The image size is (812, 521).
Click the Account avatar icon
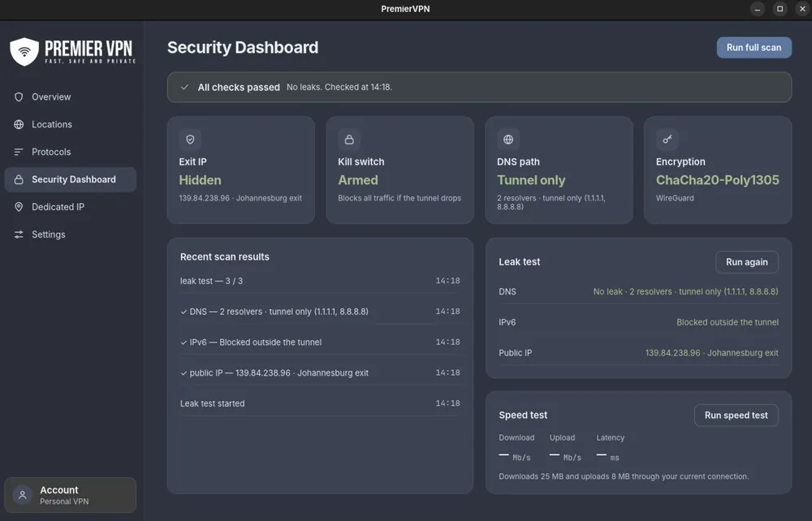22,495
